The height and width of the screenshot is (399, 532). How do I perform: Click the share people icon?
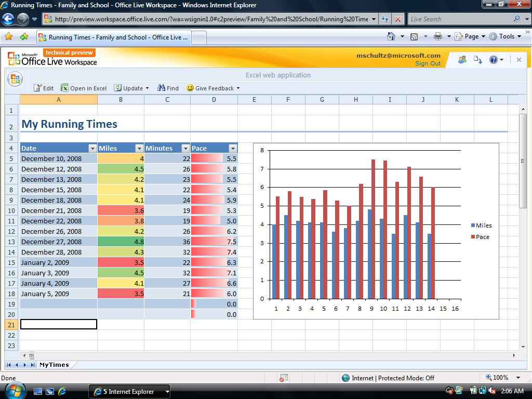(462, 60)
